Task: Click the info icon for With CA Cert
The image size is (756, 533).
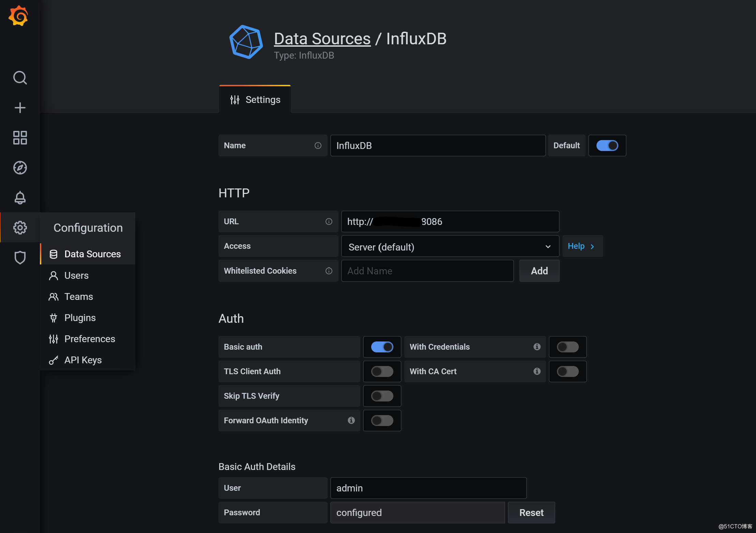Action: click(537, 371)
